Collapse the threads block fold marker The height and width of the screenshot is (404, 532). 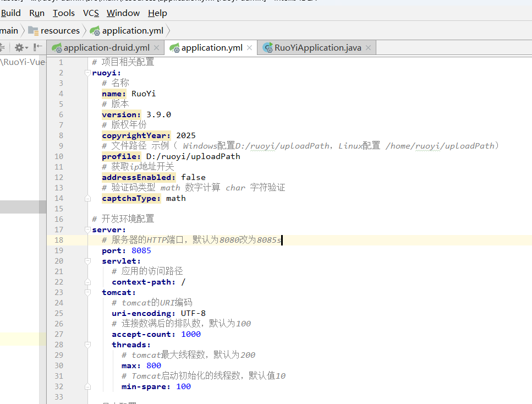tap(87, 345)
